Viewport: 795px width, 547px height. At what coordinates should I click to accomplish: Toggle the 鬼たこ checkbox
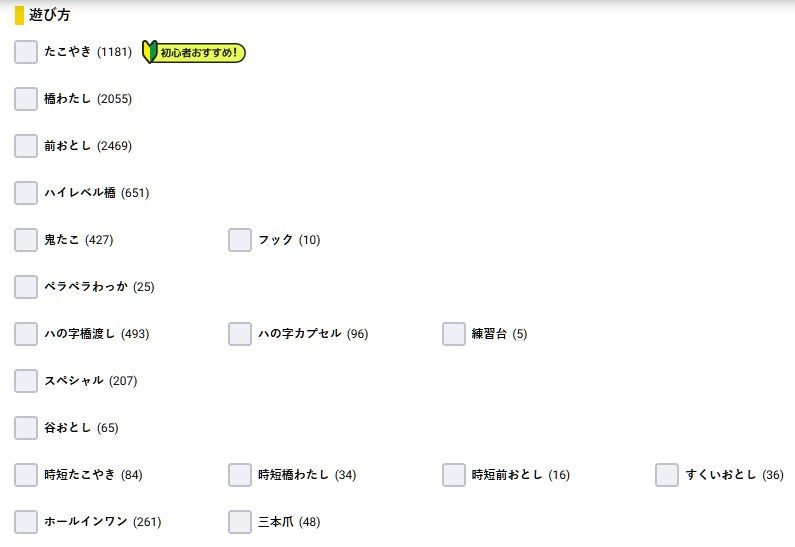26,240
